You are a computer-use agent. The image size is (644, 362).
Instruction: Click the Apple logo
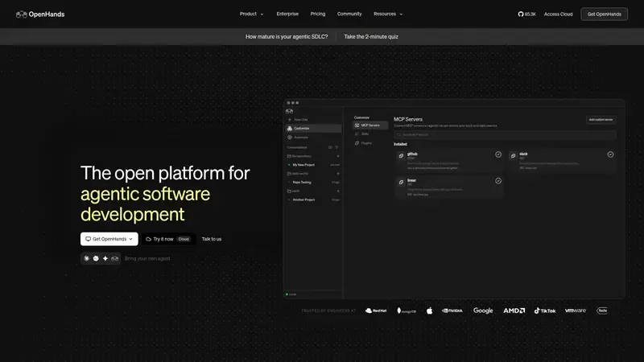(429, 311)
